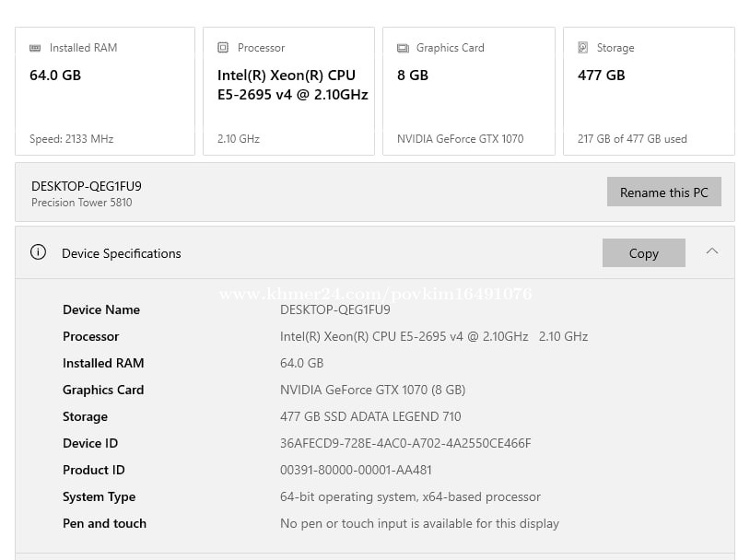The height and width of the screenshot is (560, 750).
Task: Copy the device specifications
Action: (x=643, y=253)
